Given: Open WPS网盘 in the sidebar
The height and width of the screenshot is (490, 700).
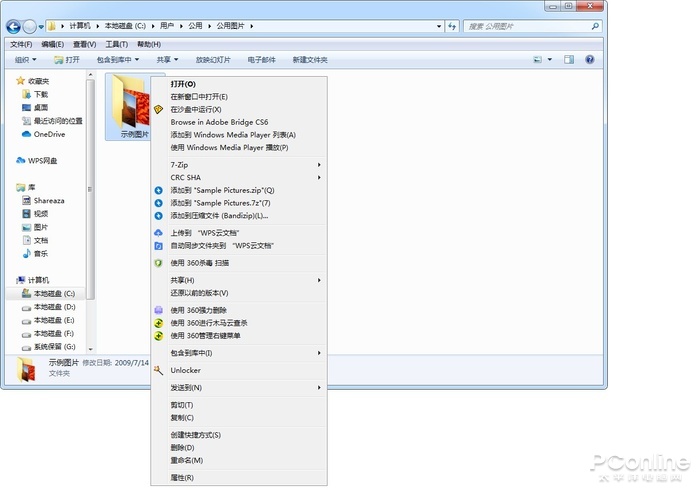Looking at the screenshot, I should click(43, 160).
